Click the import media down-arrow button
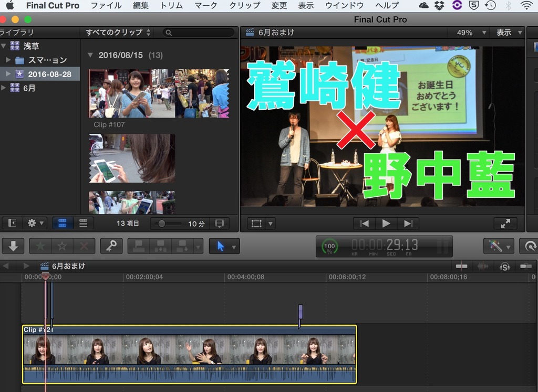 [x=13, y=246]
